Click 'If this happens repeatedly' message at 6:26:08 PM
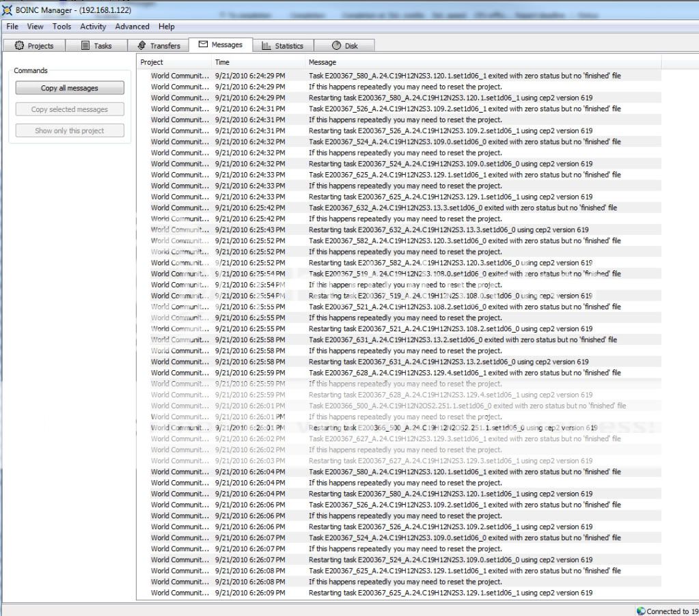699x616 pixels. point(399,582)
